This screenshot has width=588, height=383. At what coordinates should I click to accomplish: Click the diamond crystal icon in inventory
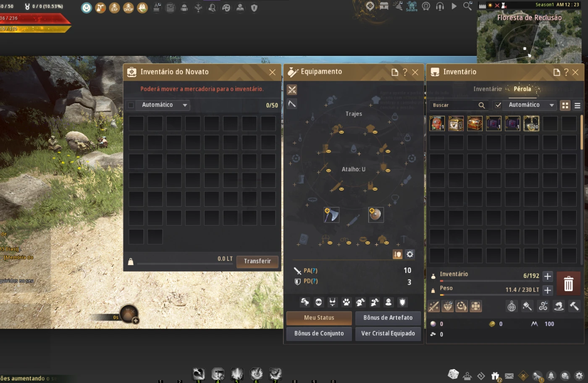(x=448, y=306)
